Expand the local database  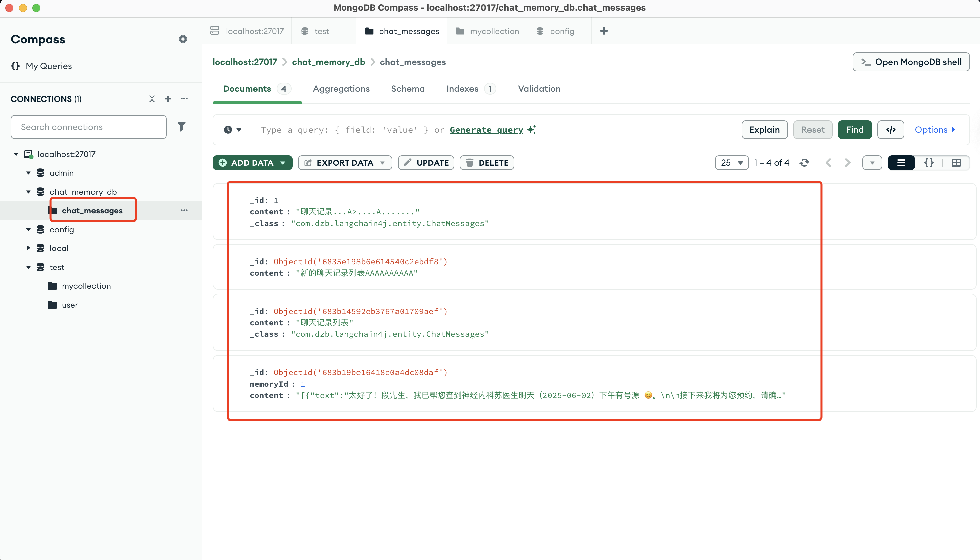click(x=29, y=248)
